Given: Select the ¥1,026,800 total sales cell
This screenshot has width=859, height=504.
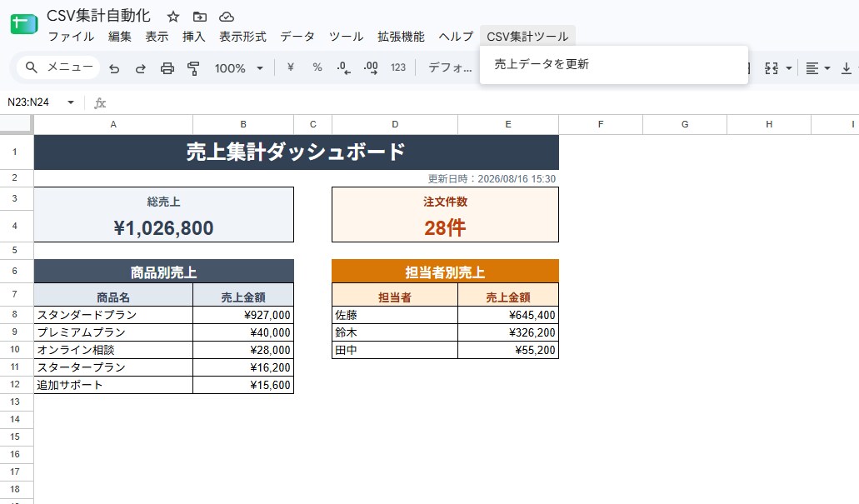Looking at the screenshot, I should [x=164, y=228].
